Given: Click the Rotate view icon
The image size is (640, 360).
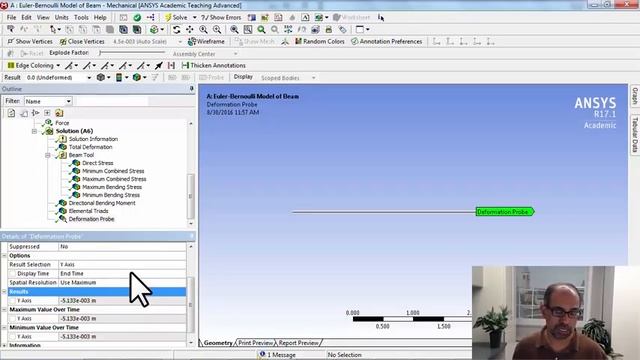Looking at the screenshot, I should point(176,29).
